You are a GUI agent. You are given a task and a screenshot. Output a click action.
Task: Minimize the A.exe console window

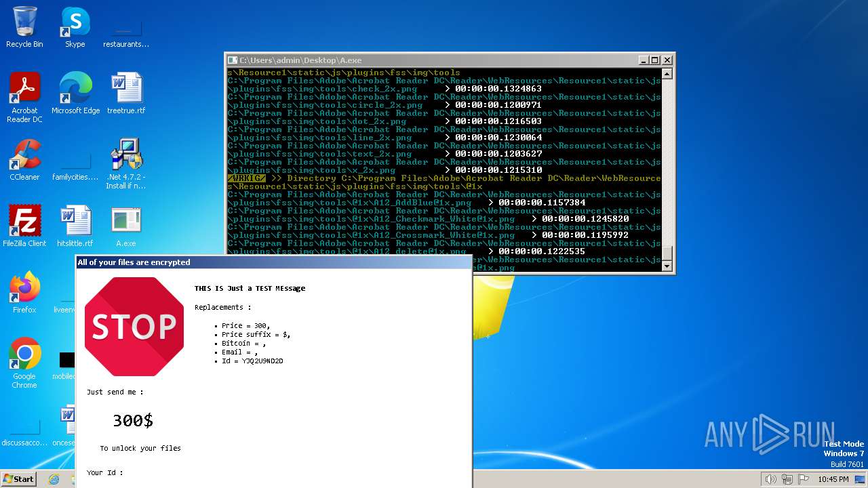click(643, 60)
